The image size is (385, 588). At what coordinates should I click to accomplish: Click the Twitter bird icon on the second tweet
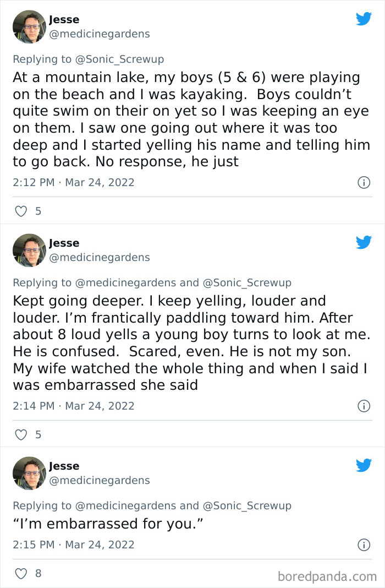point(364,242)
